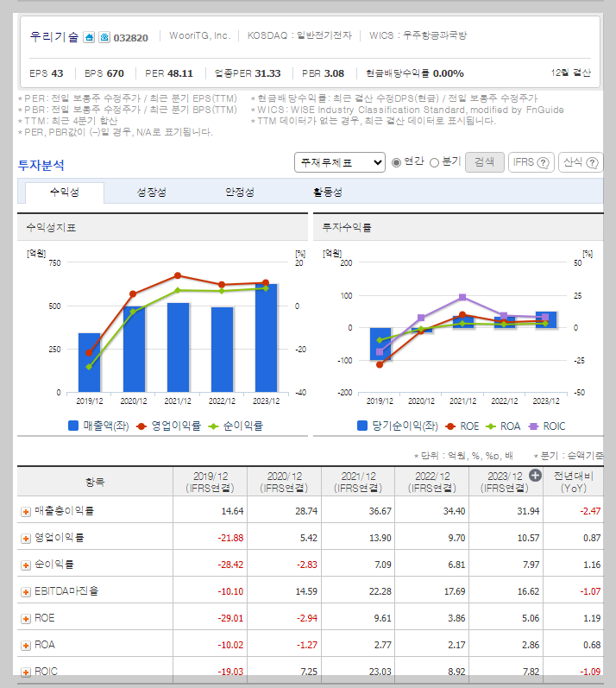This screenshot has width=616, height=688.
Task: Click the 매출총이익률 2021/12 value 36.67
Action: click(380, 511)
